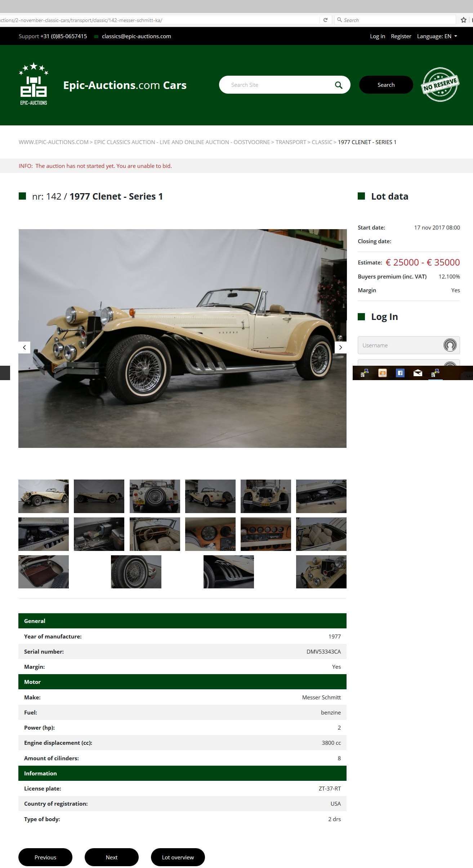
Task: Select the spare wheel rear-view thumbnail
Action: click(155, 496)
